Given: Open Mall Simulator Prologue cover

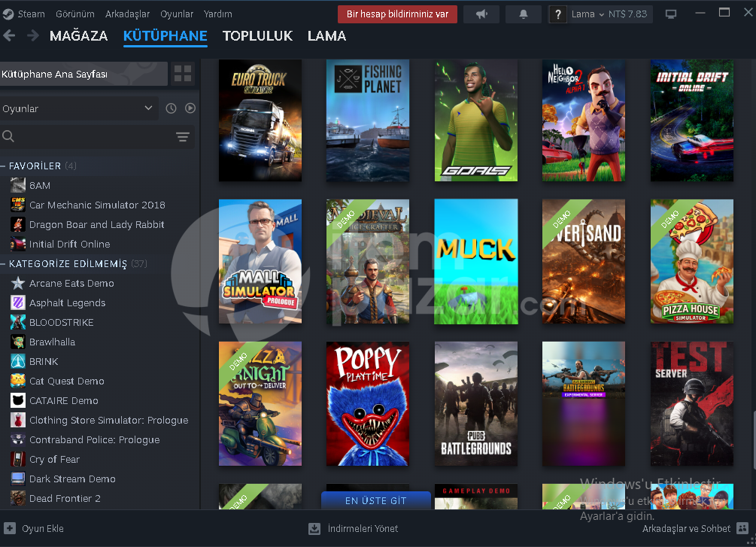Looking at the screenshot, I should tap(260, 261).
